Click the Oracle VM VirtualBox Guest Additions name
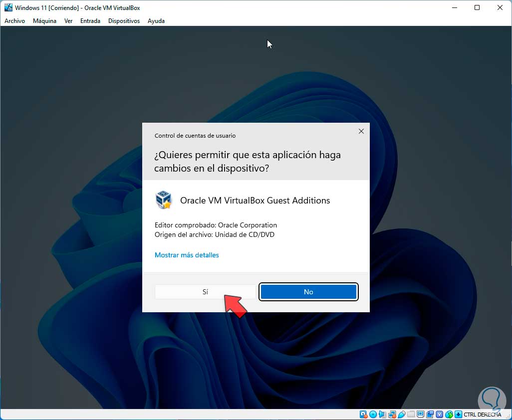 click(255, 201)
